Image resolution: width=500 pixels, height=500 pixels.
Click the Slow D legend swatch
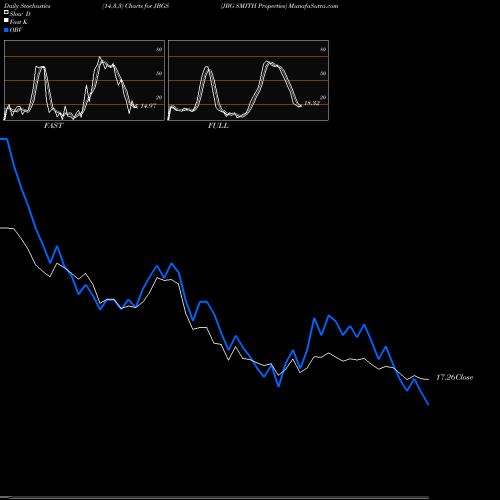tap(6, 12)
